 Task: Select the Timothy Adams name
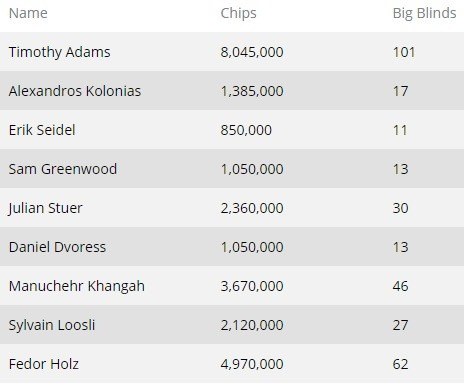tap(59, 52)
